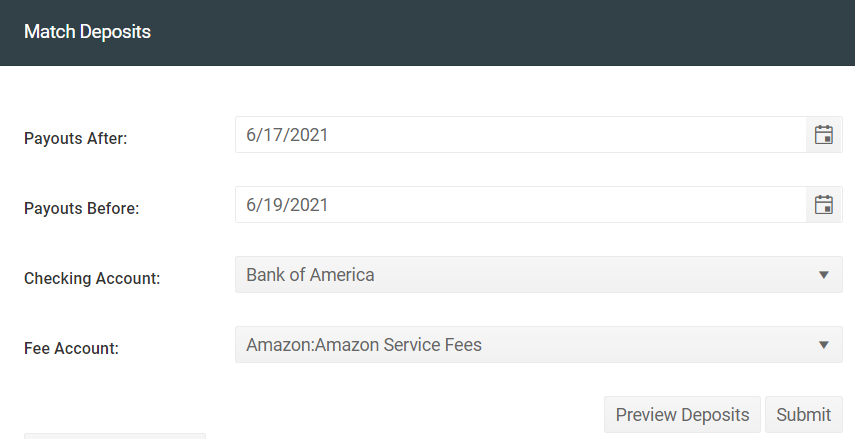This screenshot has width=855, height=439.
Task: Click the Checking Account label
Action: click(92, 278)
